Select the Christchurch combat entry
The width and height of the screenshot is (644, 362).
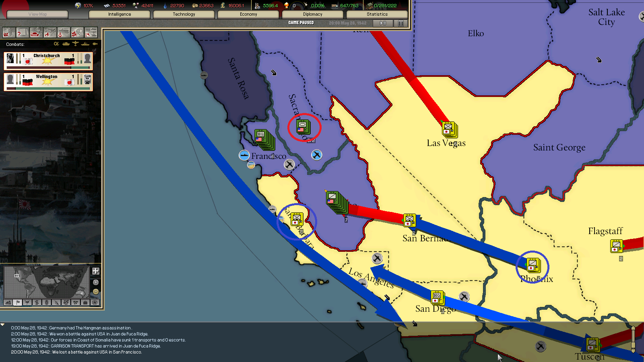[x=48, y=61]
